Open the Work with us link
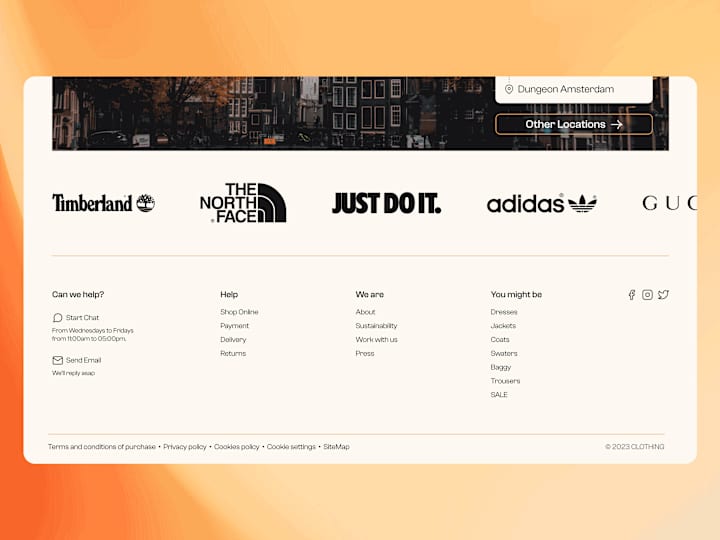Screen dimensions: 720x540 click(x=377, y=339)
